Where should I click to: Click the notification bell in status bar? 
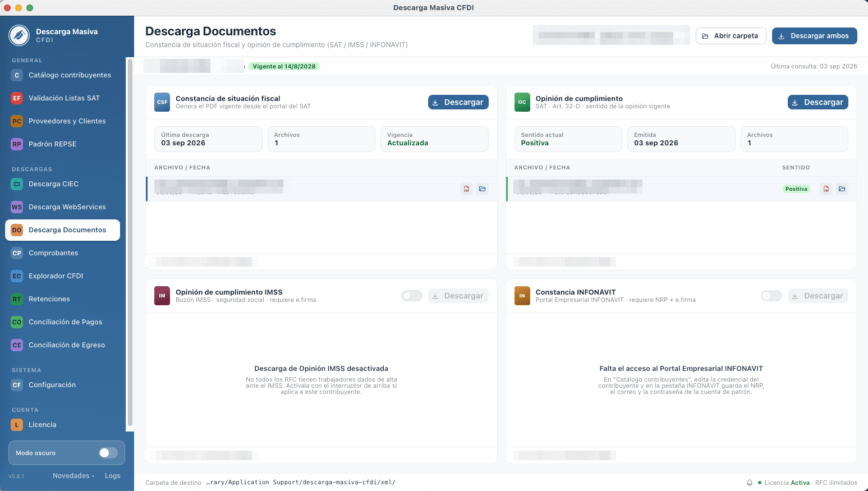(750, 483)
